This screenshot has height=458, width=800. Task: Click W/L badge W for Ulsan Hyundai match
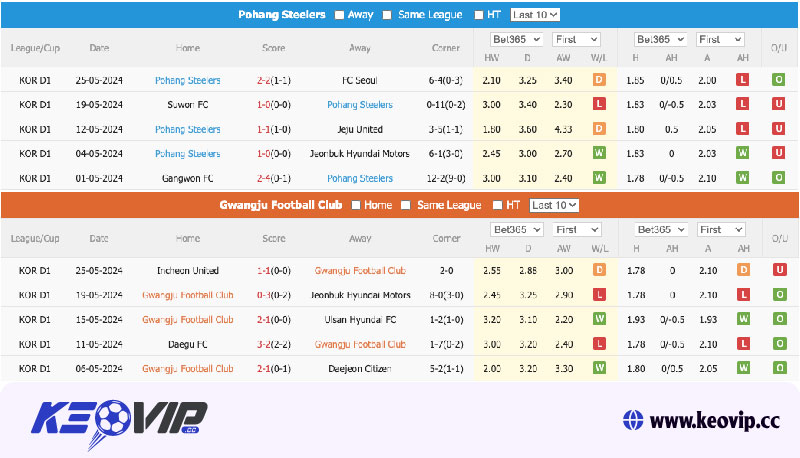coord(599,319)
